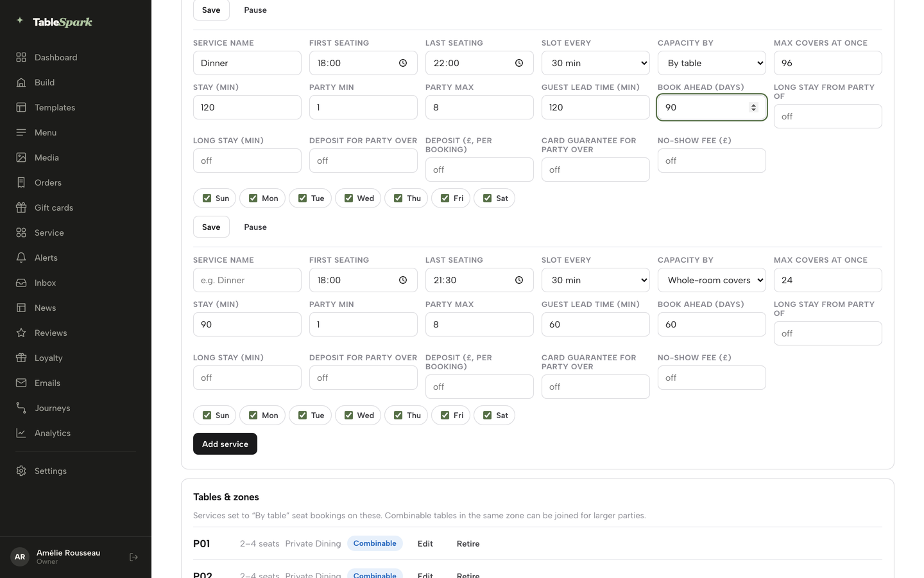
Task: Click Dinner No-show fee field
Action: (x=712, y=161)
